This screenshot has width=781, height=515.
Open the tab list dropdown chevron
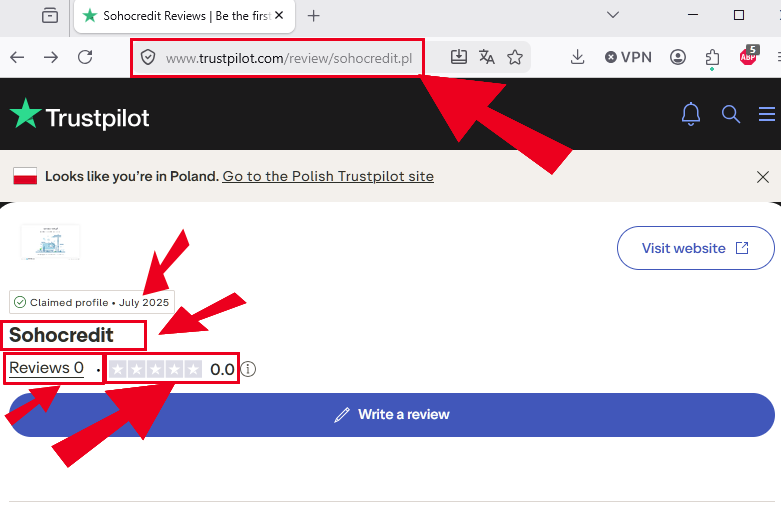pos(613,15)
